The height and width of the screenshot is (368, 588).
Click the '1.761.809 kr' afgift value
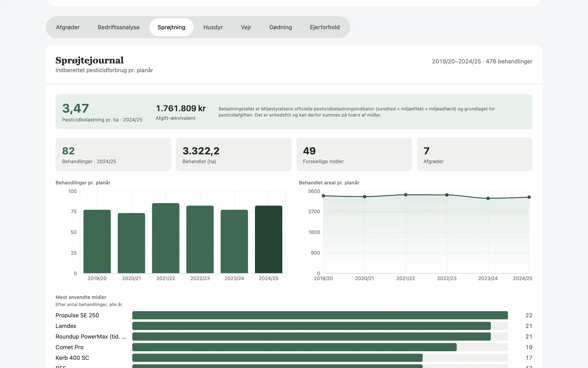[x=181, y=108]
